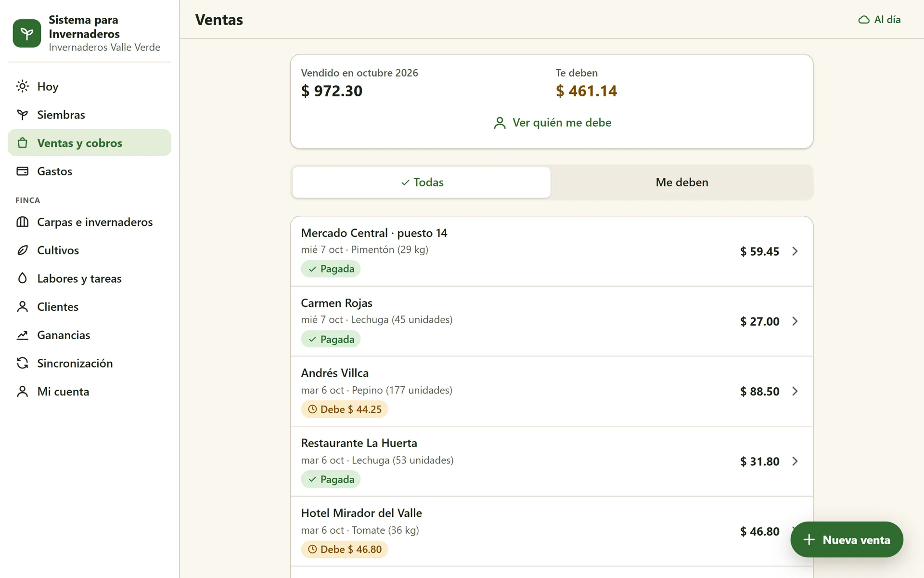Open Gastos in the sidebar
The image size is (924, 578).
coord(90,171)
